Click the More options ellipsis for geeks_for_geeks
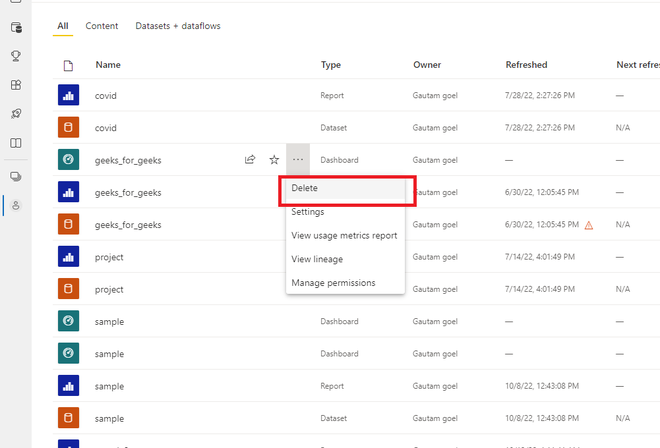 click(298, 160)
